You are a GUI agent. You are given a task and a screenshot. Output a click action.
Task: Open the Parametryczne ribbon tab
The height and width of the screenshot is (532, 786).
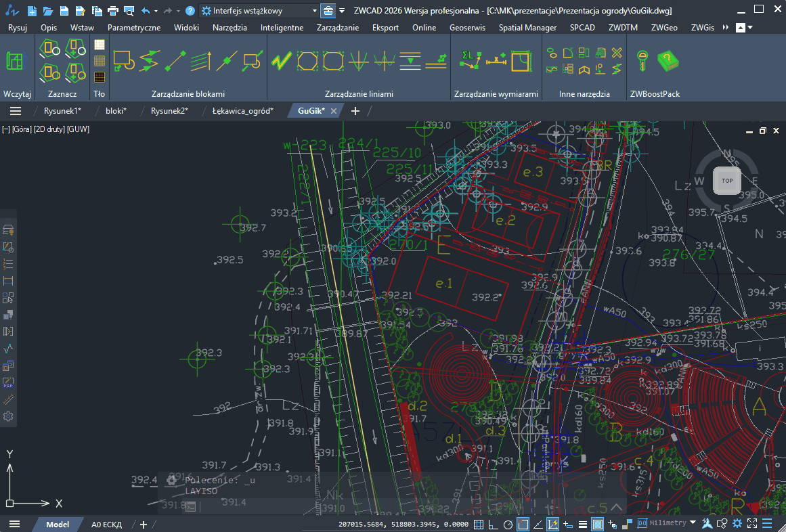[134, 28]
